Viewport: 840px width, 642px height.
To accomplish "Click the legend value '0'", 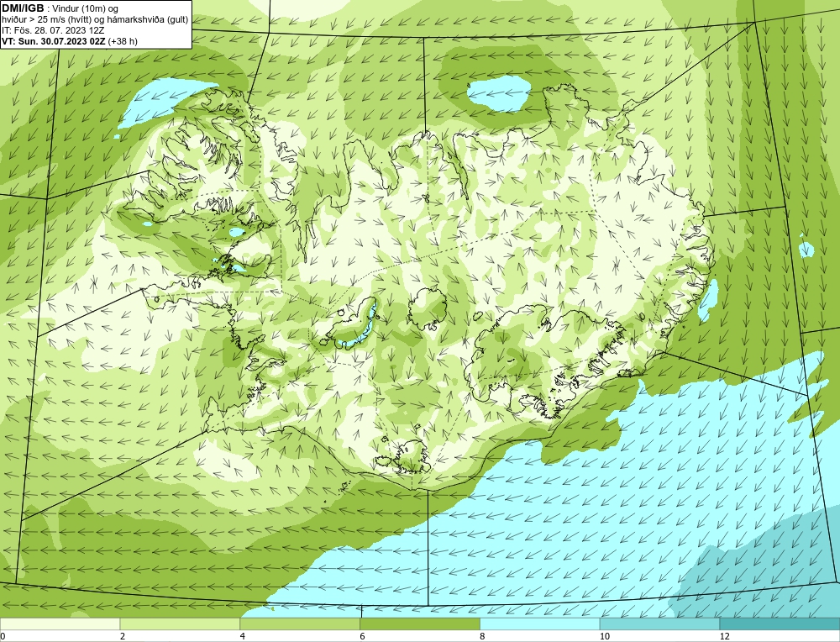I will pyautogui.click(x=3, y=636).
